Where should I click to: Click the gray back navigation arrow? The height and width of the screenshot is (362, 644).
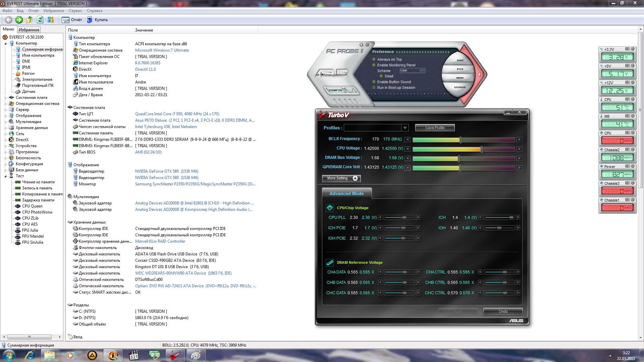(9, 20)
